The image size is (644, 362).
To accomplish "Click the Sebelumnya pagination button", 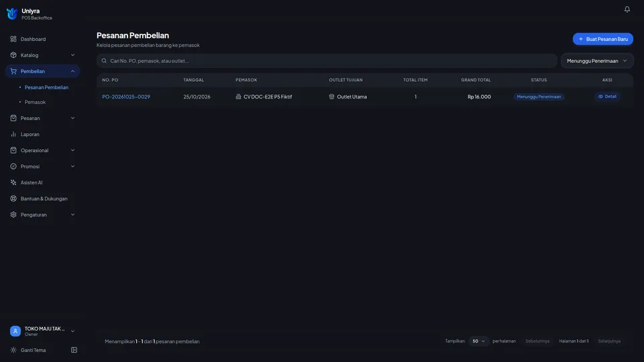I will pyautogui.click(x=537, y=341).
